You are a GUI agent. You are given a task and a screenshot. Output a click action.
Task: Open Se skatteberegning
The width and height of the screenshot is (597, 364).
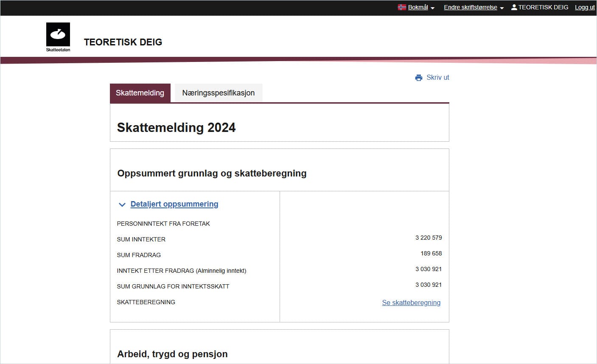click(411, 302)
